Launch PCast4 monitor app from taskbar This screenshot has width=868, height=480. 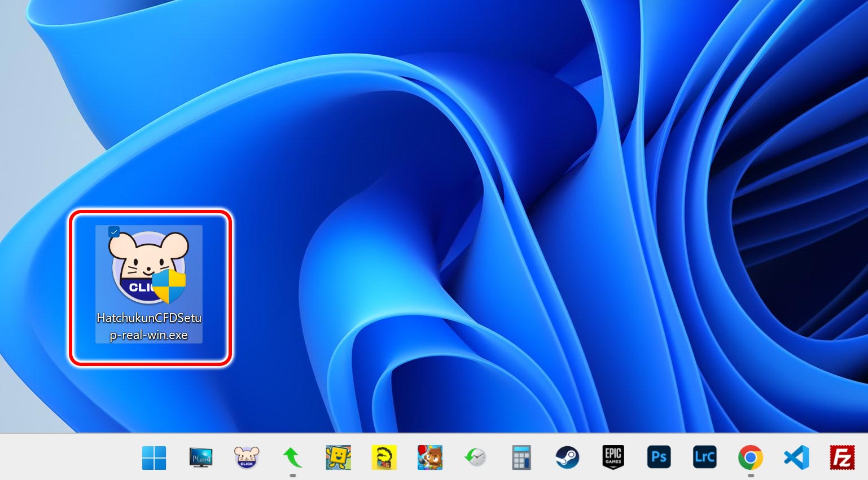click(x=200, y=457)
